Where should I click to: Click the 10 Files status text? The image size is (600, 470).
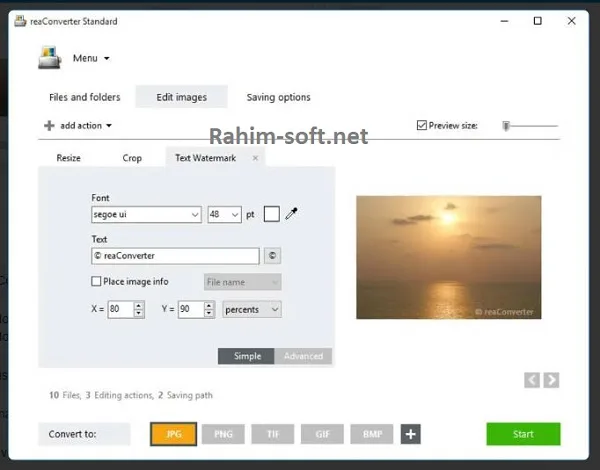click(65, 395)
